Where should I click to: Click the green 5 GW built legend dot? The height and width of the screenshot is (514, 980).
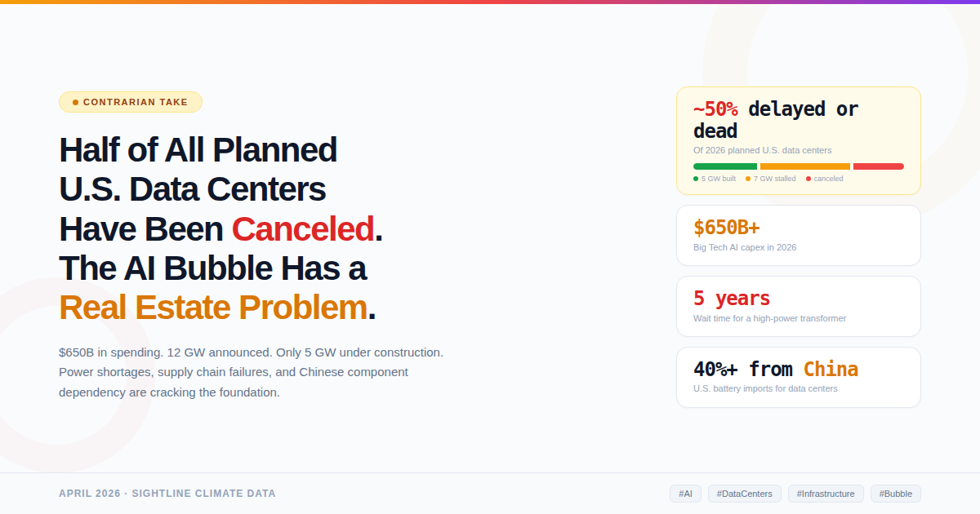(696, 179)
